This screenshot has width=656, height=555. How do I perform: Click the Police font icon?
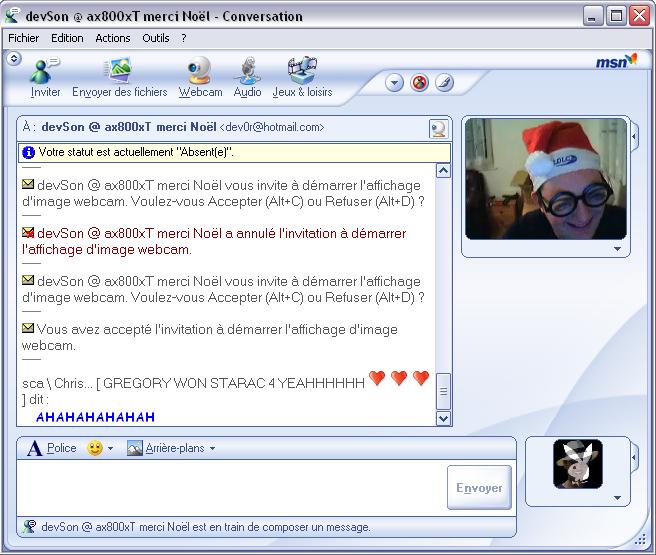coord(34,448)
